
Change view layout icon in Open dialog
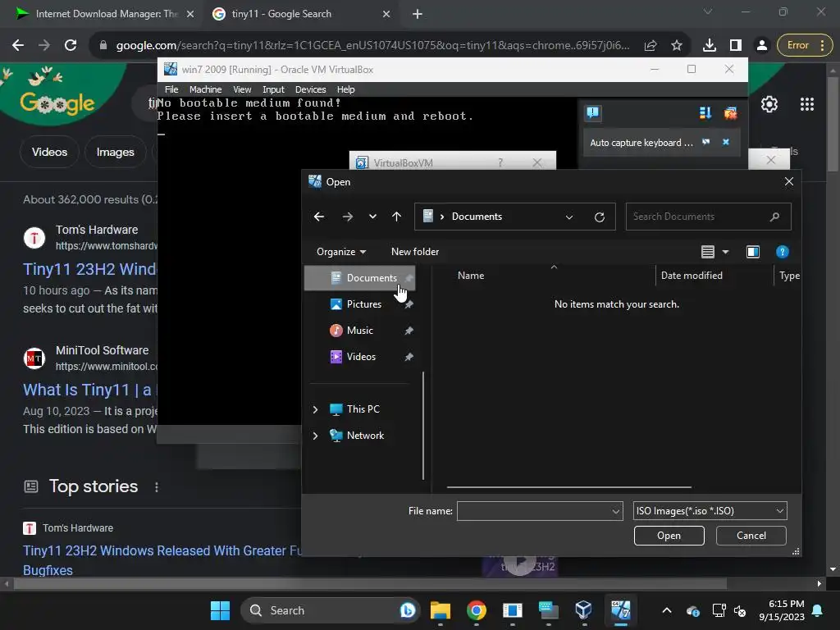(708, 252)
